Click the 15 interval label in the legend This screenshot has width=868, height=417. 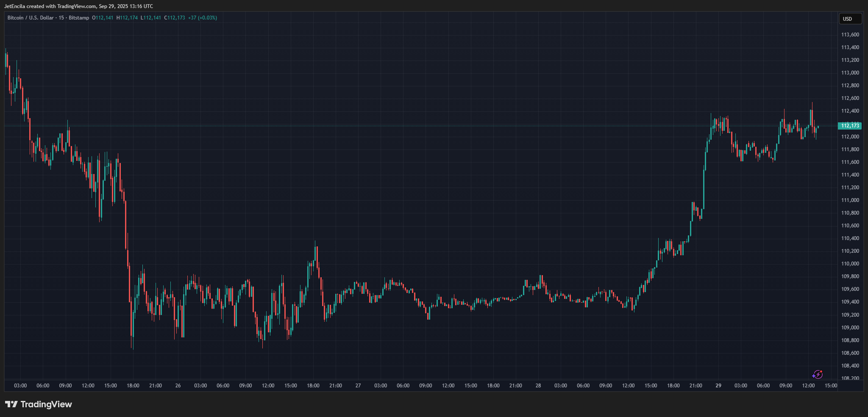61,18
